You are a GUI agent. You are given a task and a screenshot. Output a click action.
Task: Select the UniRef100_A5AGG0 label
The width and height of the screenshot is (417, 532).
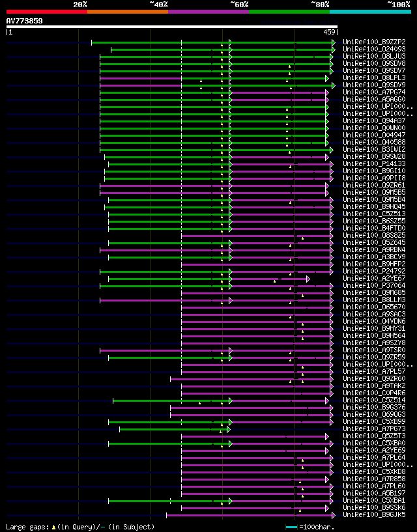tap(374, 100)
